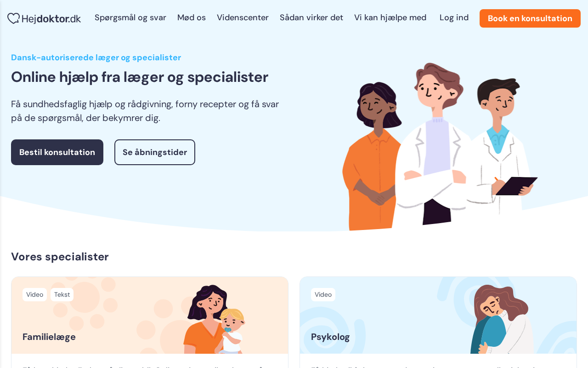
Task: Go to the Mød os page
Action: pyautogui.click(x=192, y=17)
